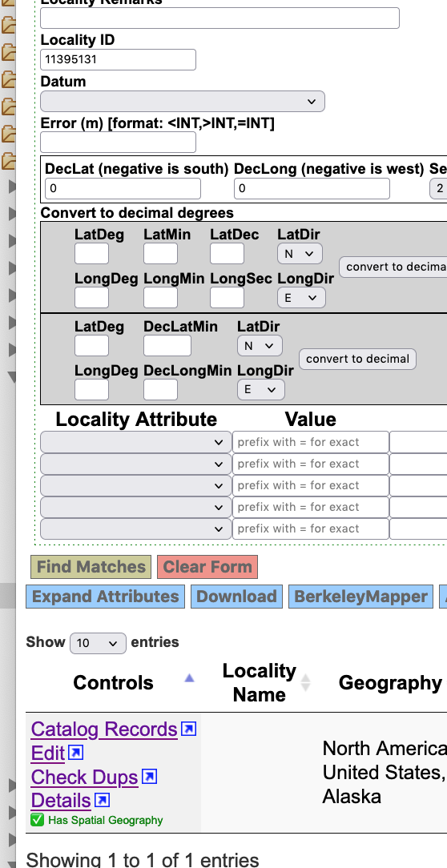Click the topmost 'prefix with = for exact' field
This screenshot has height=868, width=447.
311,442
